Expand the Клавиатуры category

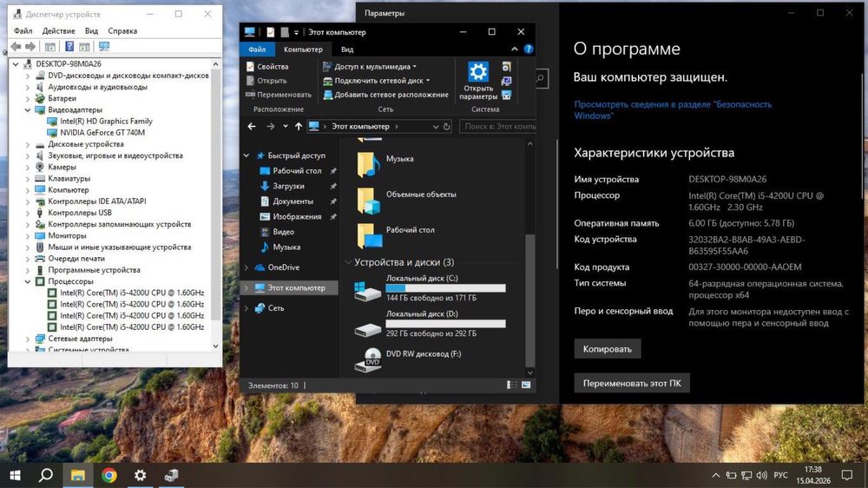pyautogui.click(x=28, y=178)
